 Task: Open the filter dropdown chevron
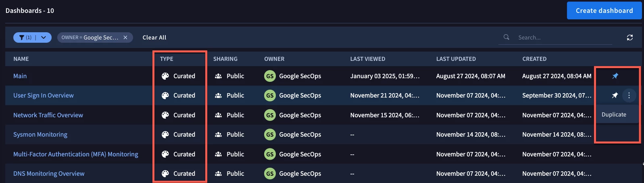[44, 37]
